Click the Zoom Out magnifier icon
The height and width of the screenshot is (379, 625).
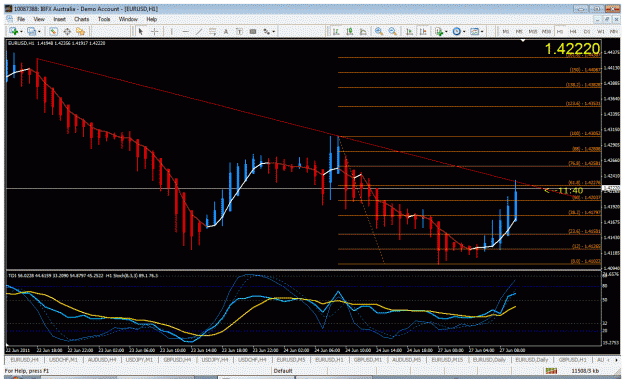pyautogui.click(x=392, y=31)
